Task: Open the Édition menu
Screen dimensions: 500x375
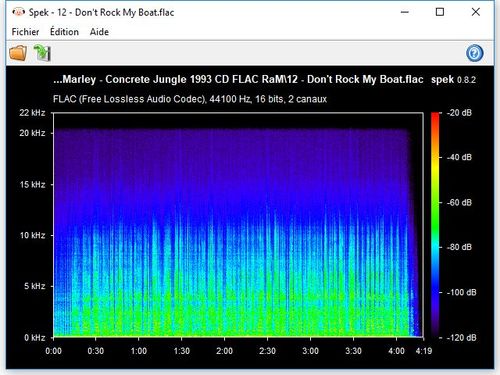Action: [64, 32]
